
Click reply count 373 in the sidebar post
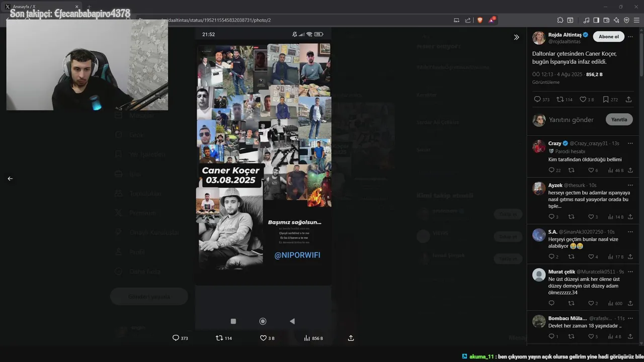541,100
